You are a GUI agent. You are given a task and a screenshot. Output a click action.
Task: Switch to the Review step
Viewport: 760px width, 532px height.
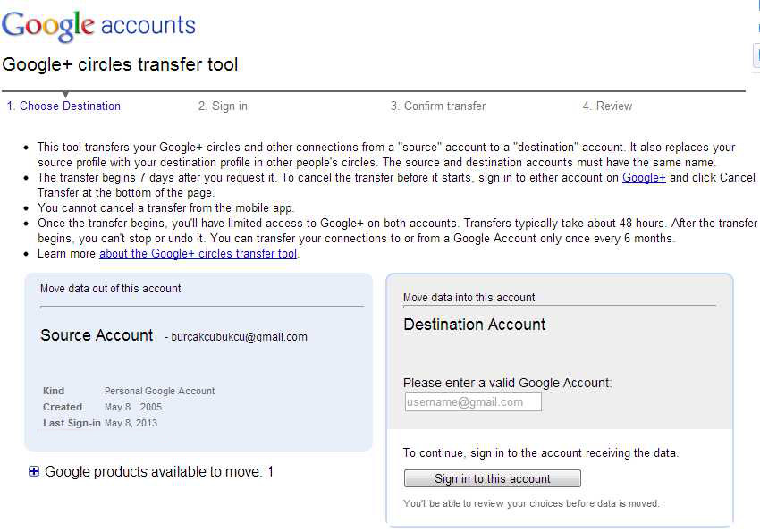tap(607, 106)
